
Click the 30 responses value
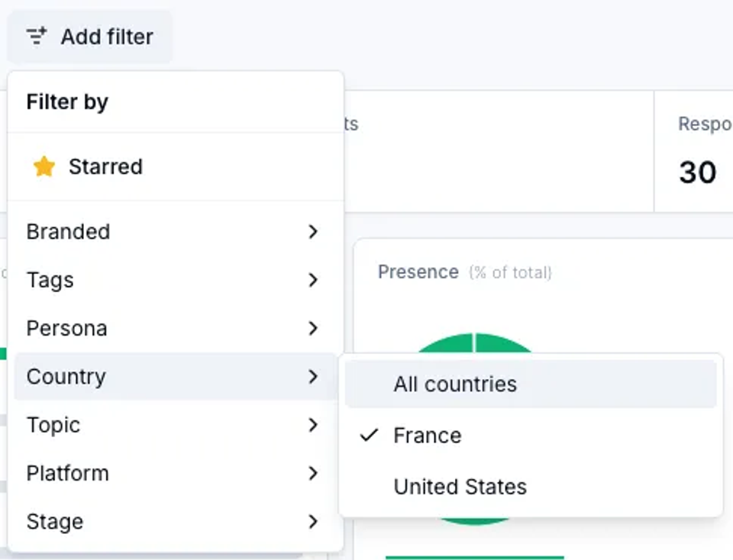tap(697, 172)
